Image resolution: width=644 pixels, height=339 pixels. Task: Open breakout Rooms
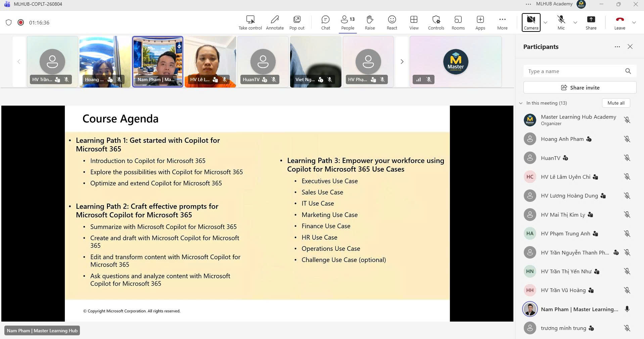click(x=458, y=22)
